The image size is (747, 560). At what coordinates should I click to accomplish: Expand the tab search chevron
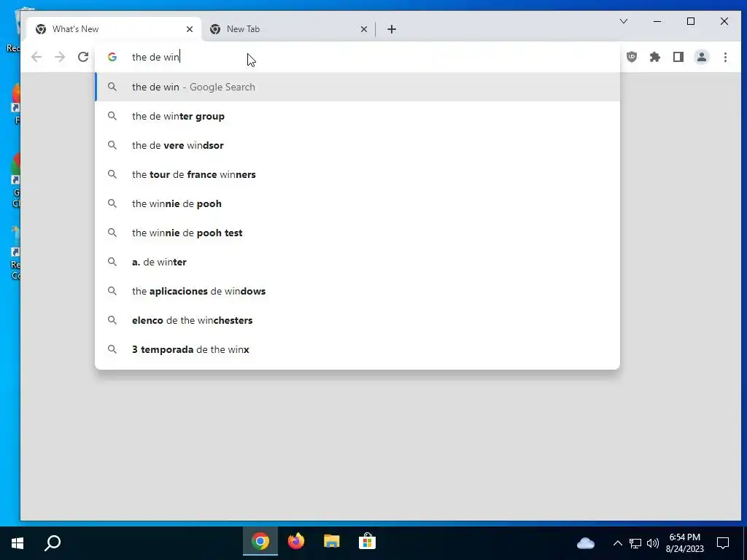click(624, 21)
